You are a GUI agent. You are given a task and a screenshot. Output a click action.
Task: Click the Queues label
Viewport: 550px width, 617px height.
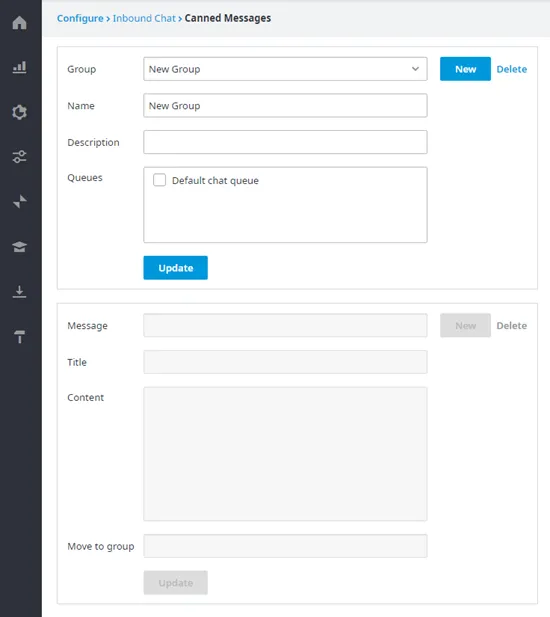click(85, 178)
